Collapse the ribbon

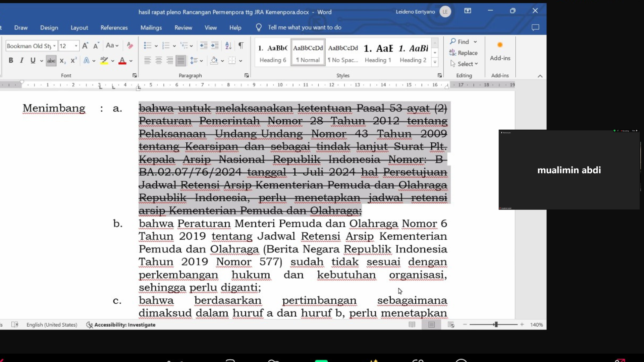pyautogui.click(x=540, y=76)
